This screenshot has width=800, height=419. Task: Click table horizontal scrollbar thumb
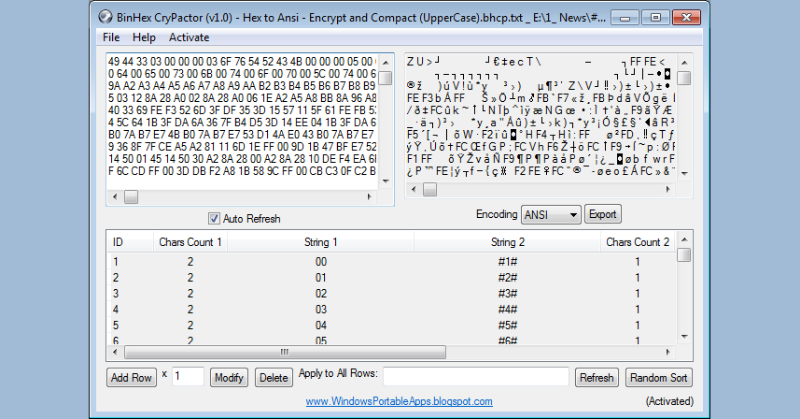[285, 352]
